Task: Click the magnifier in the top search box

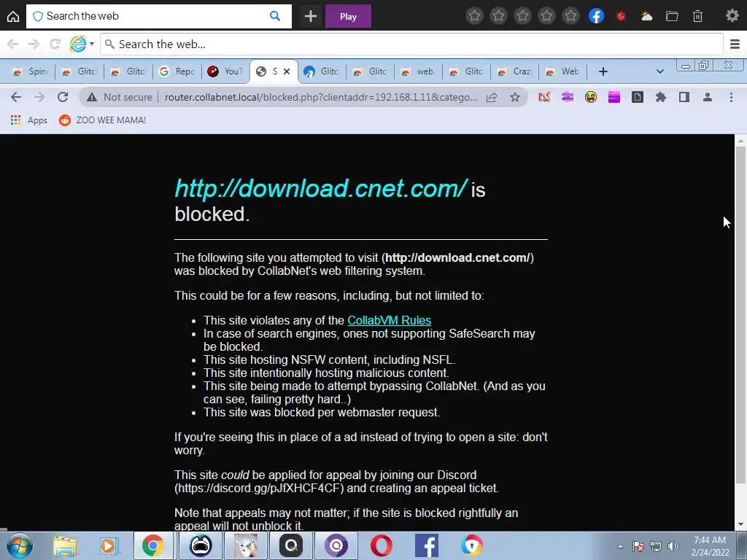Action: click(275, 16)
